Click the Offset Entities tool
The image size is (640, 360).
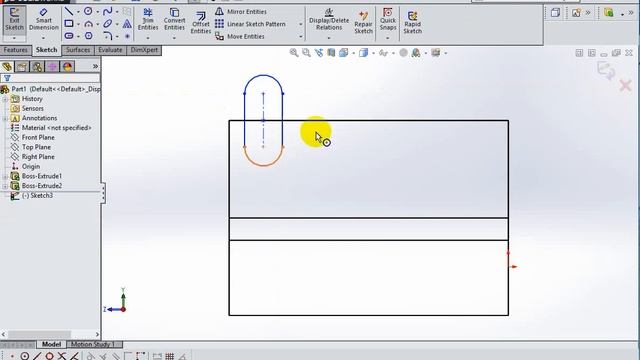click(200, 22)
